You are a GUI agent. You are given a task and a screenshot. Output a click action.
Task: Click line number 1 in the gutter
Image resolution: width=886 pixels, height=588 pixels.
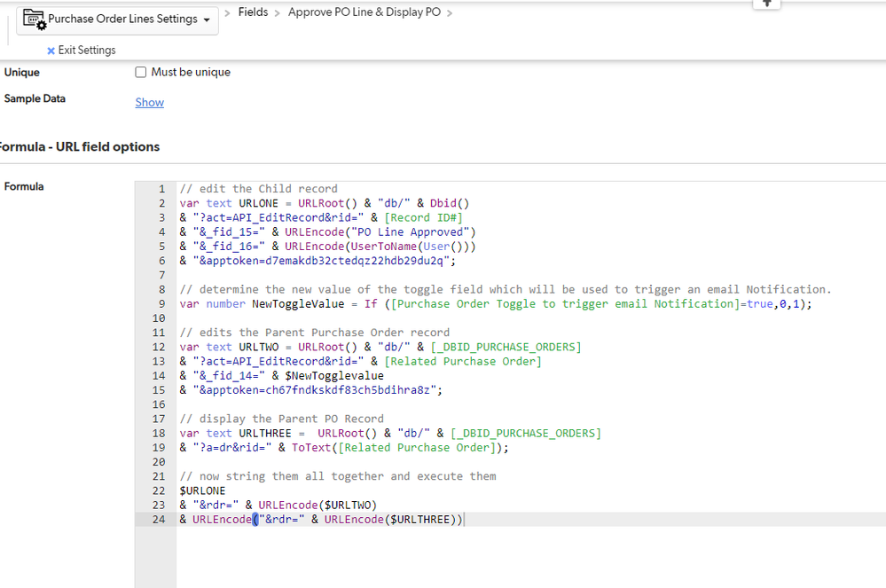point(161,189)
